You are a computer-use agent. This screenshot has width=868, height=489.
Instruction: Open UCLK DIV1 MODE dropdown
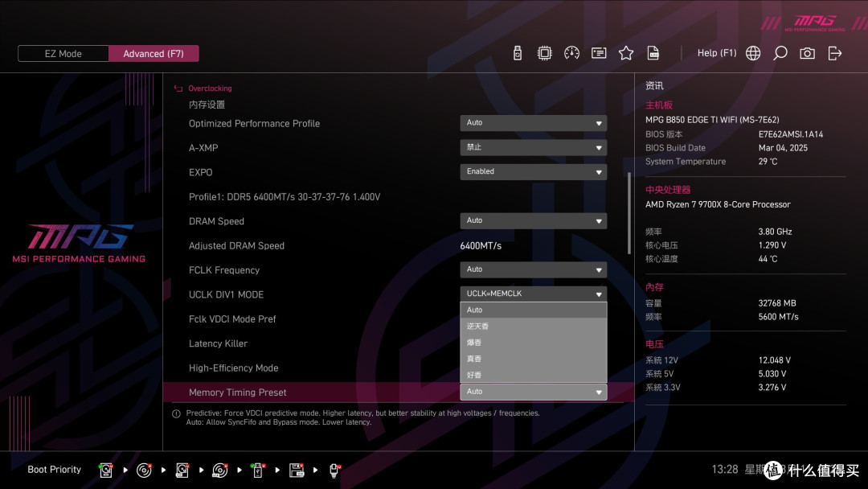pos(533,294)
